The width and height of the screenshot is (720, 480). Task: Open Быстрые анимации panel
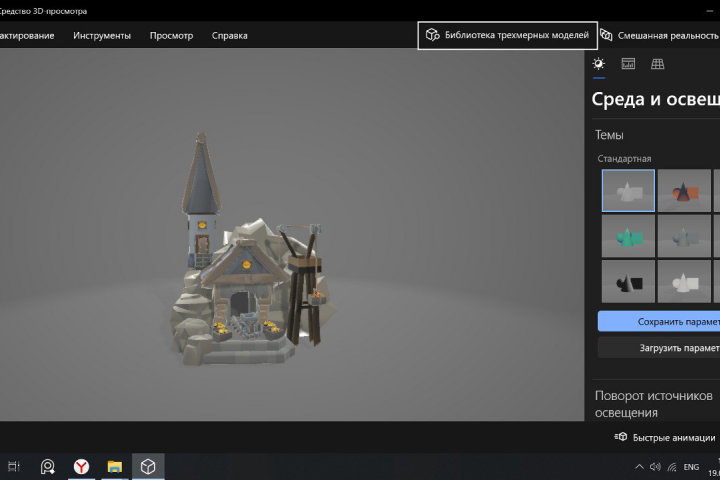[665, 437]
